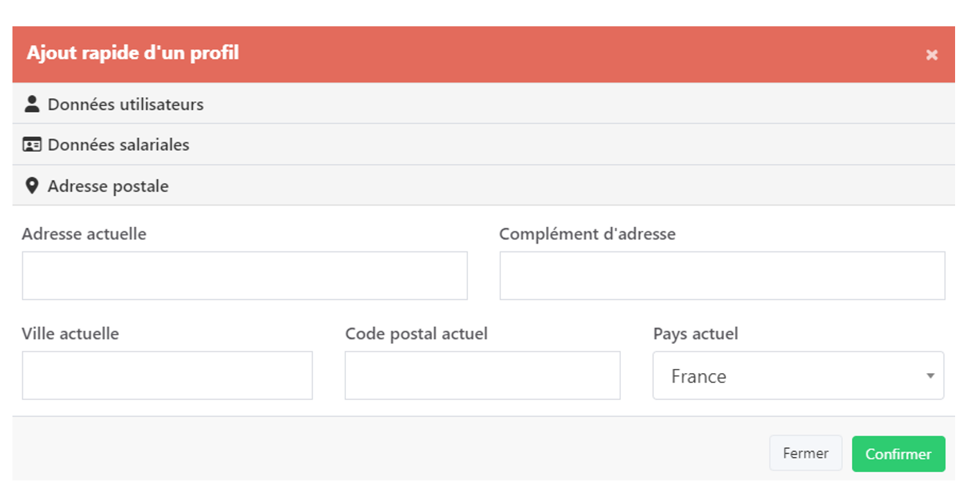This screenshot has height=486, width=980.
Task: Click the user silhouette icon beside Données utilisateurs
Action: pyautogui.click(x=31, y=105)
